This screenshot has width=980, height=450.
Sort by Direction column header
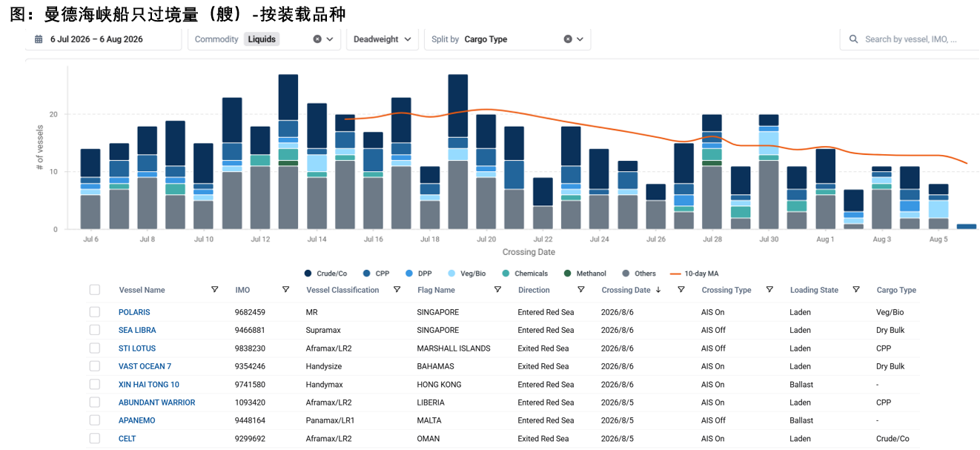[x=534, y=290]
